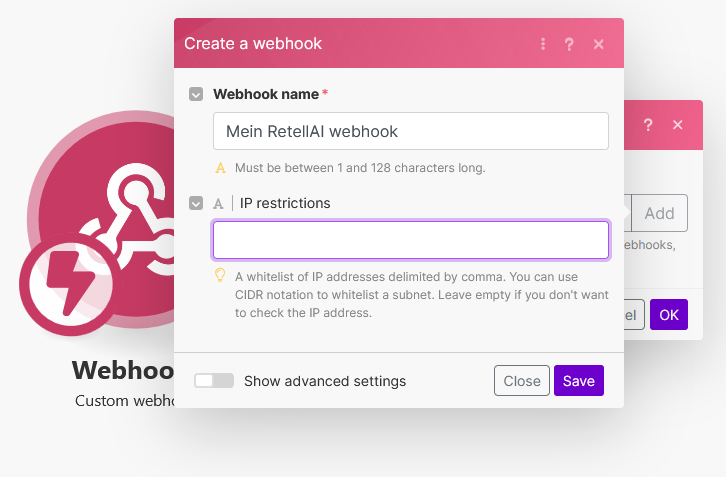Confirm with the purple OK button

click(x=668, y=315)
